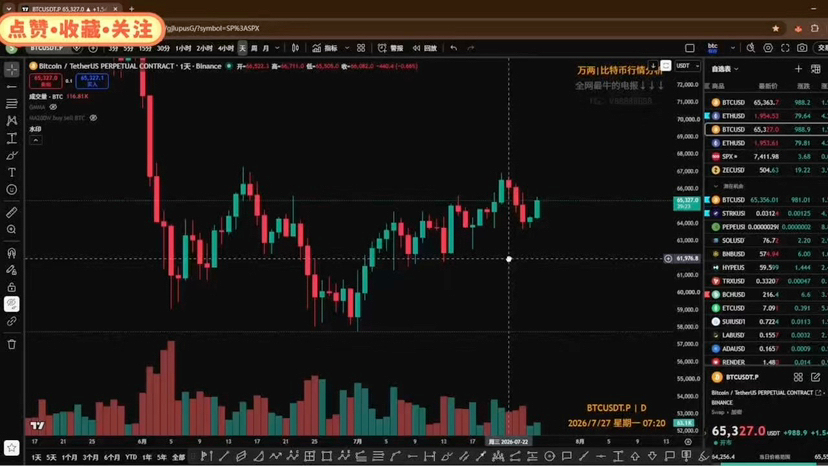Select the 天 daily interval
The width and height of the screenshot is (828, 466).
242,48
